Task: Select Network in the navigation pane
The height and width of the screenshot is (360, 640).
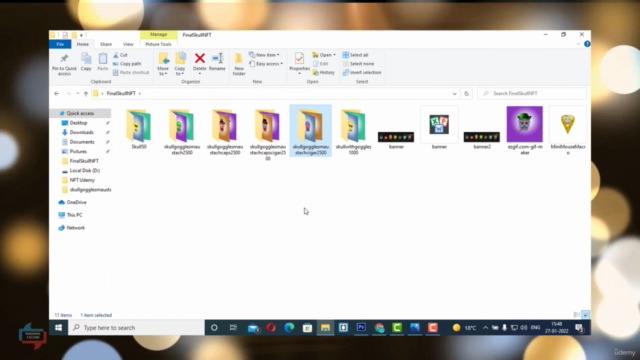Action: pos(76,228)
